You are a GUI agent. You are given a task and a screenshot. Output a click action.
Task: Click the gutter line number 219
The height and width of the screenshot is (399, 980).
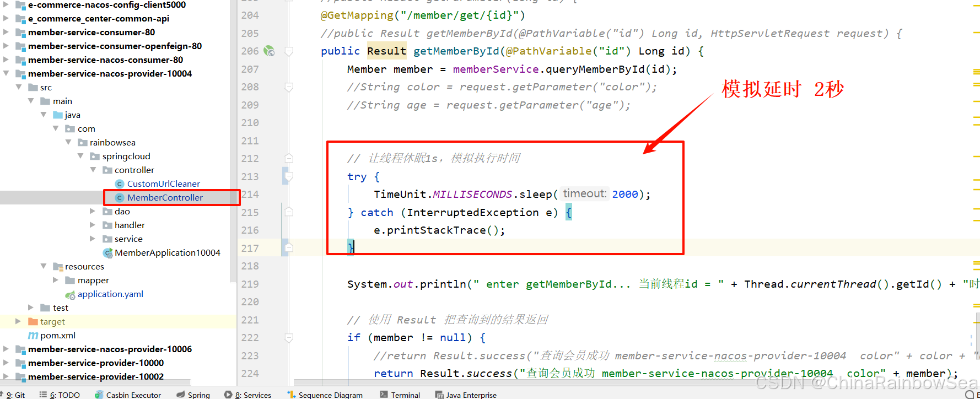point(250,284)
